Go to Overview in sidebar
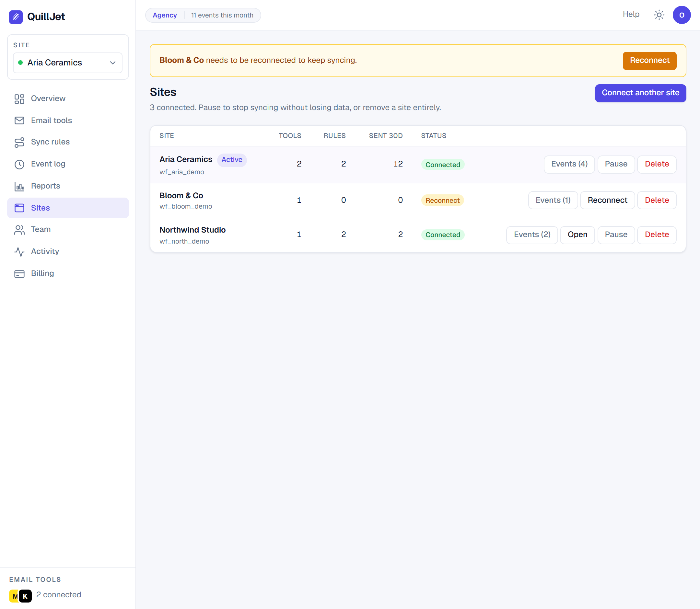This screenshot has width=700, height=609. point(68,98)
